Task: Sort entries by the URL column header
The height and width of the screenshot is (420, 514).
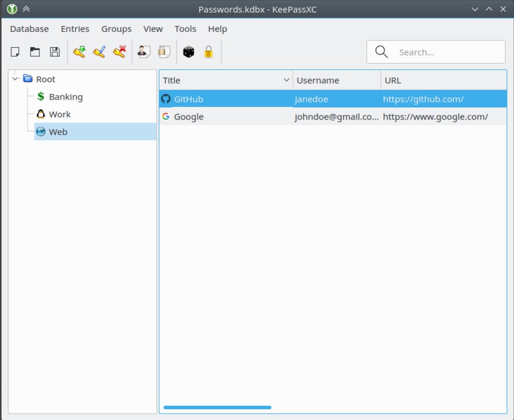Action: tap(443, 80)
